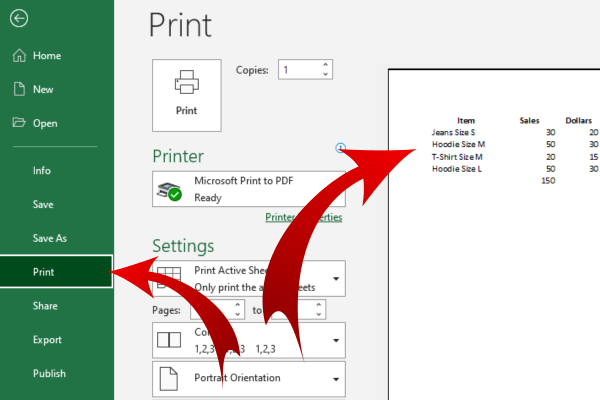This screenshot has width=600, height=400.
Task: Click the printer info icon beside Printer heading
Action: [340, 148]
